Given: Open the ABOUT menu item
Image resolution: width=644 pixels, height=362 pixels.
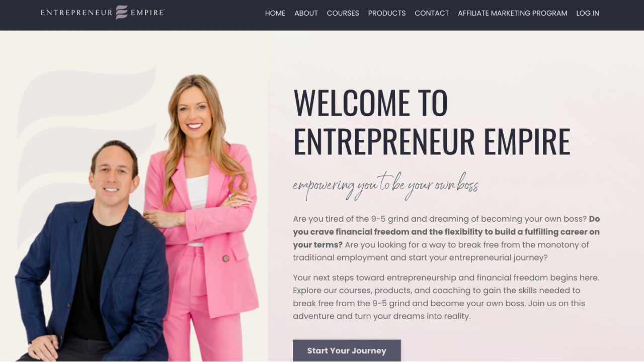Looking at the screenshot, I should pyautogui.click(x=306, y=13).
